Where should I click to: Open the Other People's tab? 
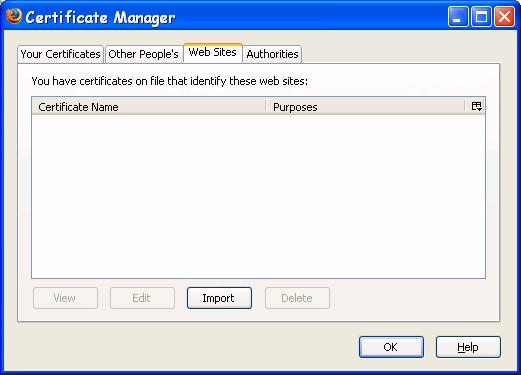pyautogui.click(x=144, y=54)
